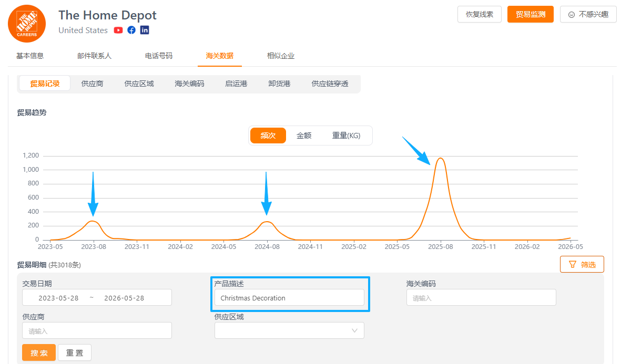This screenshot has height=364, width=621.
Task: Switch to the 相似企业 tab
Action: [281, 56]
